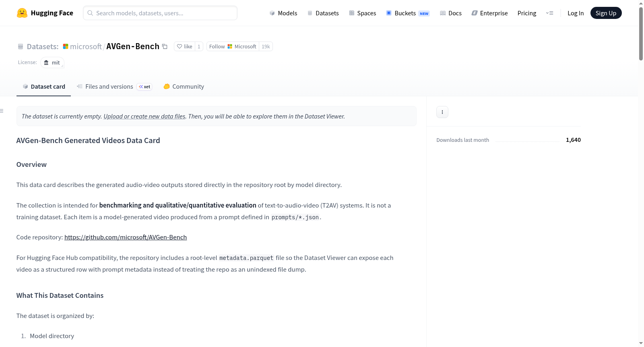
Task: Click Log In
Action: click(x=576, y=13)
